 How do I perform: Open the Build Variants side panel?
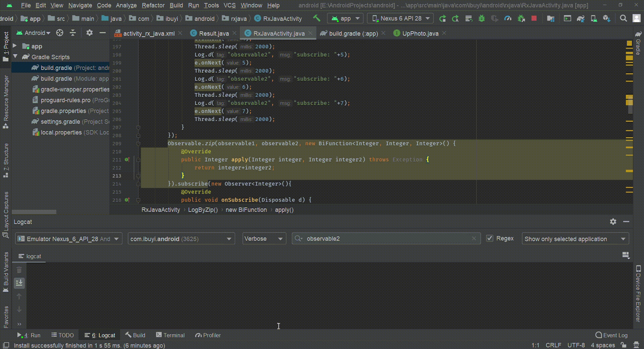coord(6,272)
